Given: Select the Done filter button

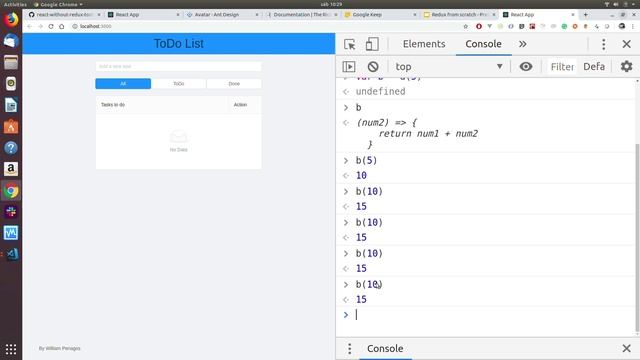Looking at the screenshot, I should [234, 84].
